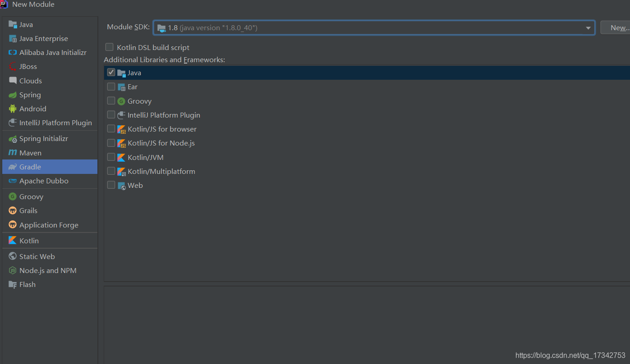Click the Kotlin/JS for Node.js icon
Image resolution: width=630 pixels, height=364 pixels.
(121, 143)
